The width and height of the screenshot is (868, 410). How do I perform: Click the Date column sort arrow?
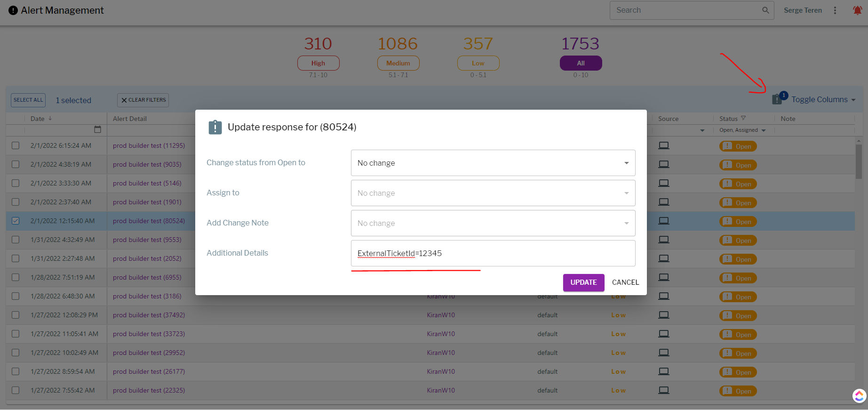click(x=50, y=119)
